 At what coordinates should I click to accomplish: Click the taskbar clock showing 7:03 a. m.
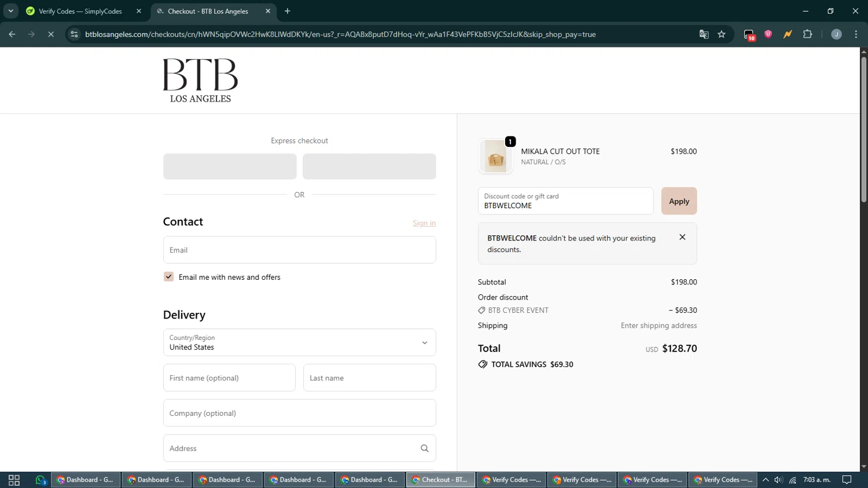pyautogui.click(x=816, y=480)
